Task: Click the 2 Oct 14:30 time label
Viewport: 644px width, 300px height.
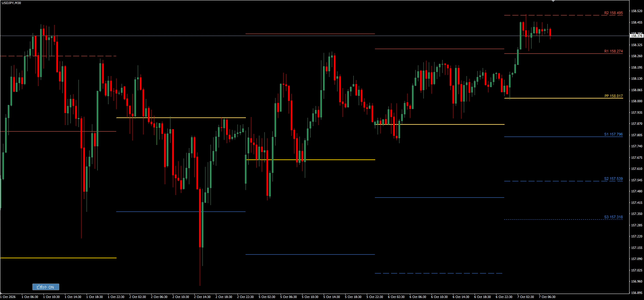Action: (x=202, y=297)
